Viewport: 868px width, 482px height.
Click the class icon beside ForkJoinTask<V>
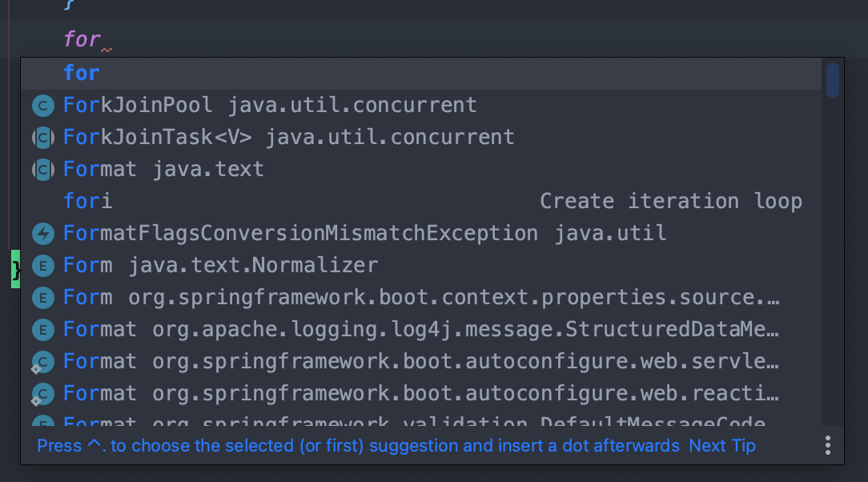click(42, 136)
